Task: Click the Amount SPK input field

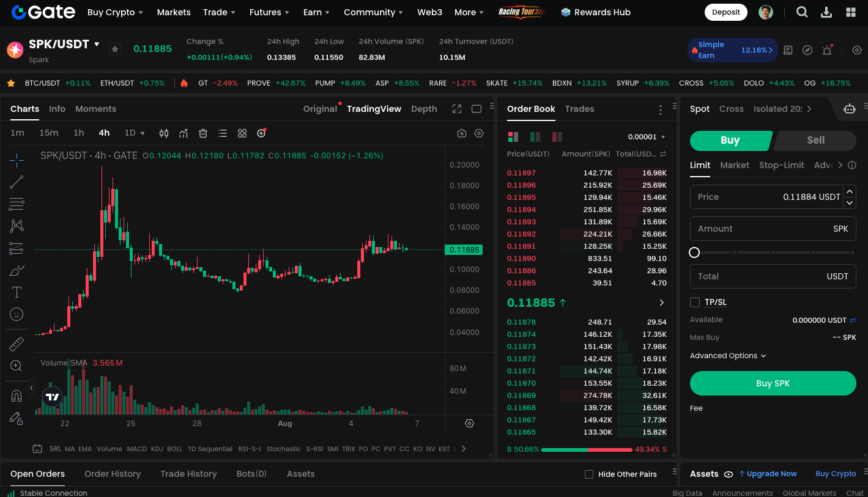Action: (x=773, y=229)
